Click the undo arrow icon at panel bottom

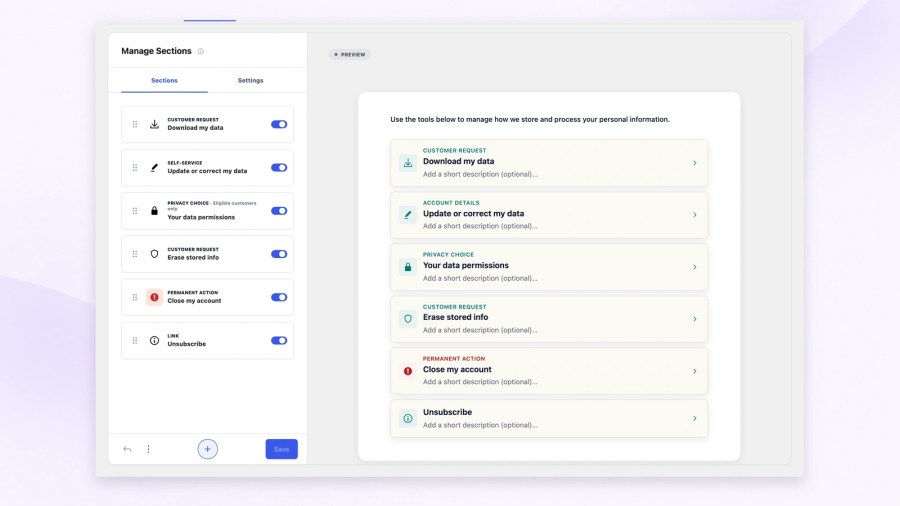(x=127, y=449)
